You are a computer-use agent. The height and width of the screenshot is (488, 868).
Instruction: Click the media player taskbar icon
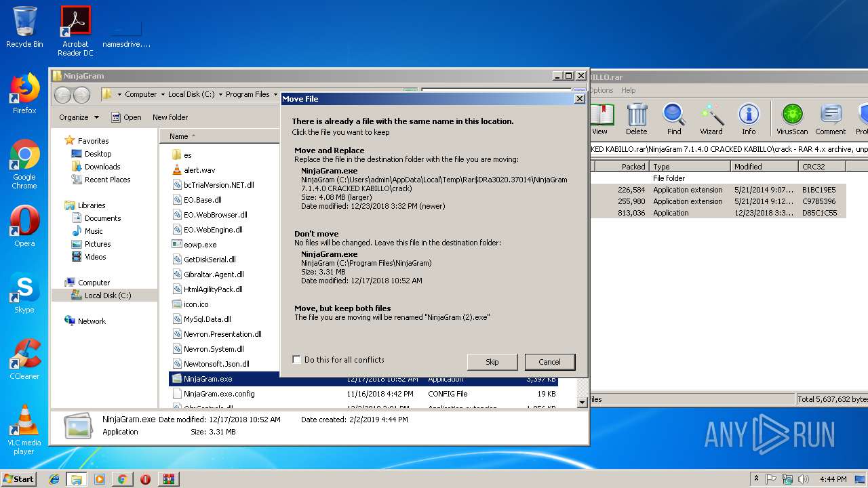[x=100, y=479]
